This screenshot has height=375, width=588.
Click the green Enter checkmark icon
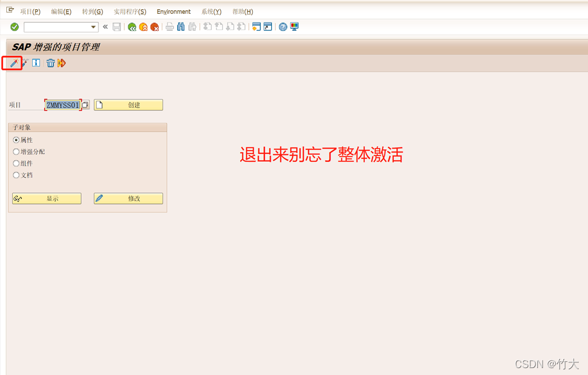point(14,27)
